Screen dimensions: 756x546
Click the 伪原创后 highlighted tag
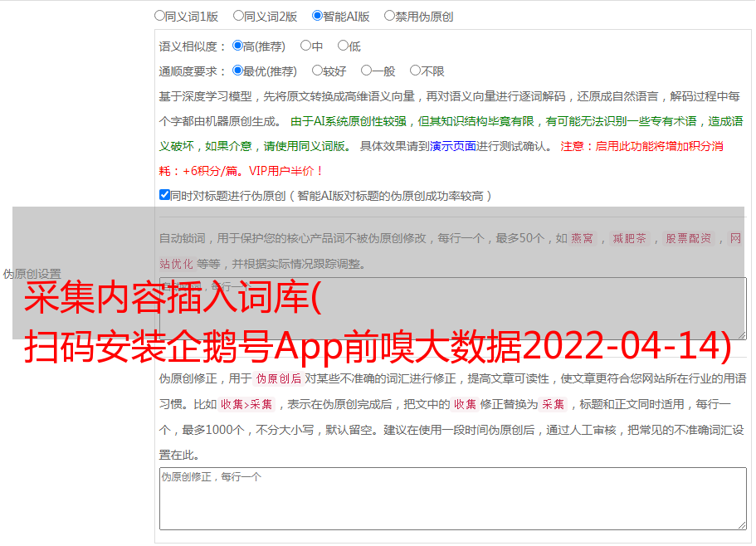279,378
